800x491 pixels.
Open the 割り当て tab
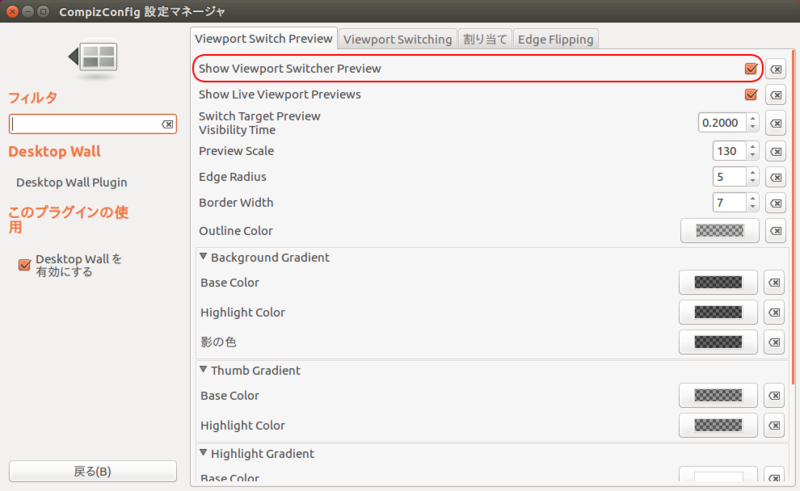tap(485, 39)
